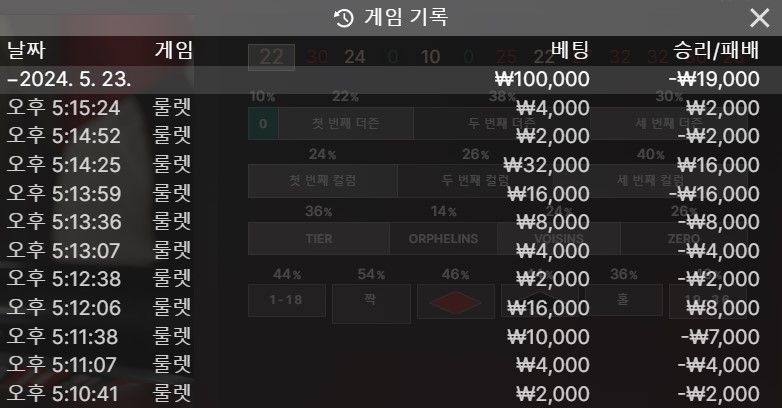Click the history clock icon in the title
The height and width of the screenshot is (408, 782).
tap(343, 18)
